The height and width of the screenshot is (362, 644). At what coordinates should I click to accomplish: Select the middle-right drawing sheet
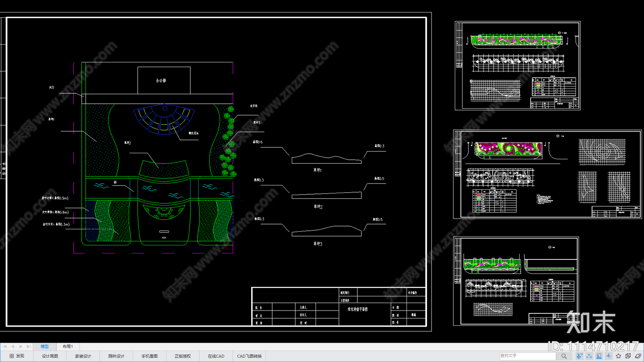[547, 174]
